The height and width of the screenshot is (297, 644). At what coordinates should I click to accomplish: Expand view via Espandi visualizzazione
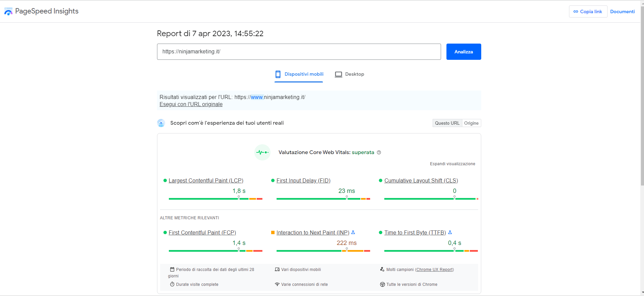[x=452, y=164]
